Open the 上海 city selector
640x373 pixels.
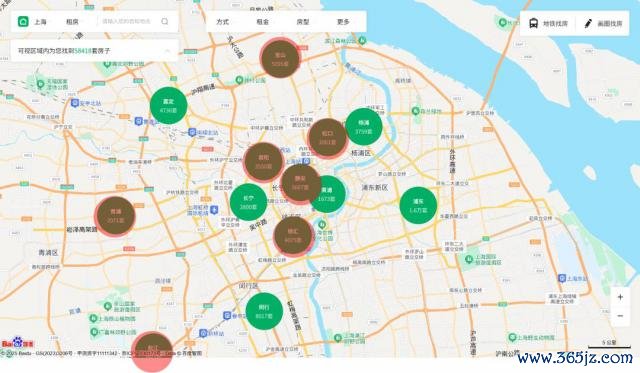[40, 22]
